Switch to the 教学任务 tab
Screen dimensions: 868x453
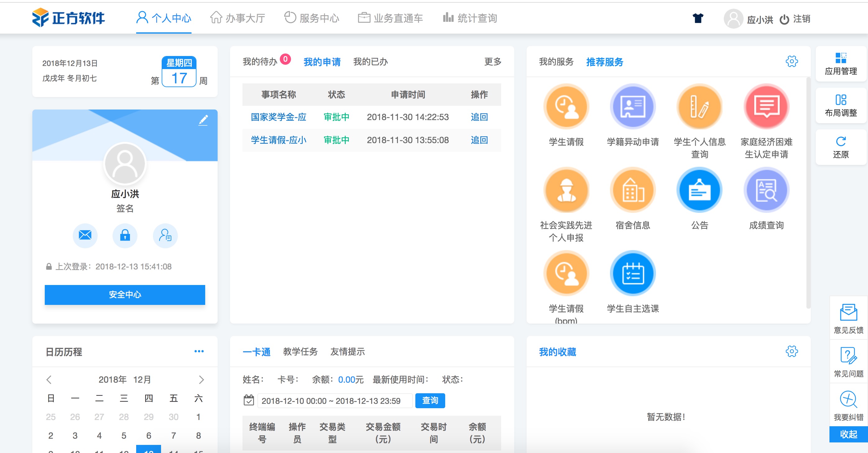coord(300,352)
